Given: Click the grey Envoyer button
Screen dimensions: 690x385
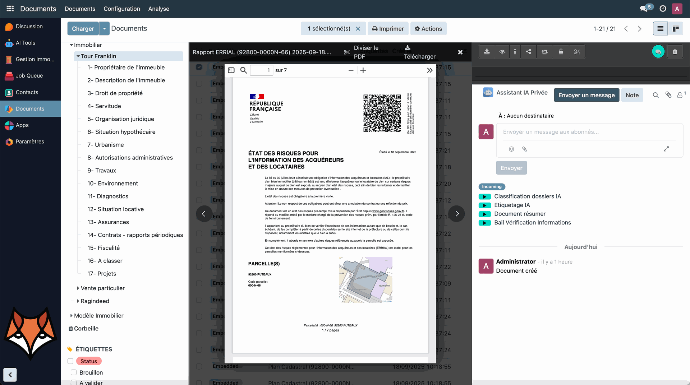Looking at the screenshot, I should pos(511,168).
